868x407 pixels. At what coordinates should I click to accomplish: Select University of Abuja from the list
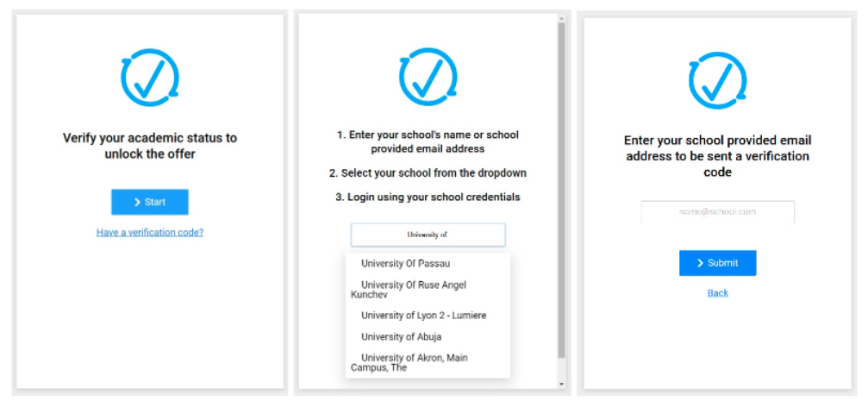pyautogui.click(x=401, y=337)
